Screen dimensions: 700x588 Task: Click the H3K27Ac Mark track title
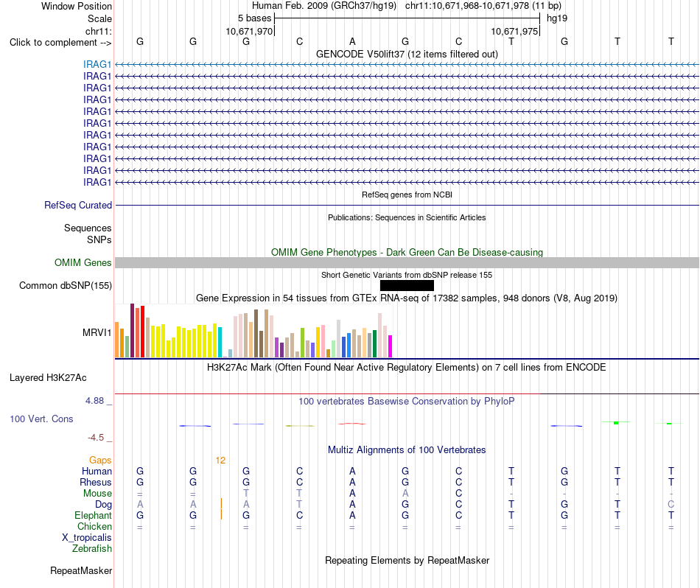407,368
